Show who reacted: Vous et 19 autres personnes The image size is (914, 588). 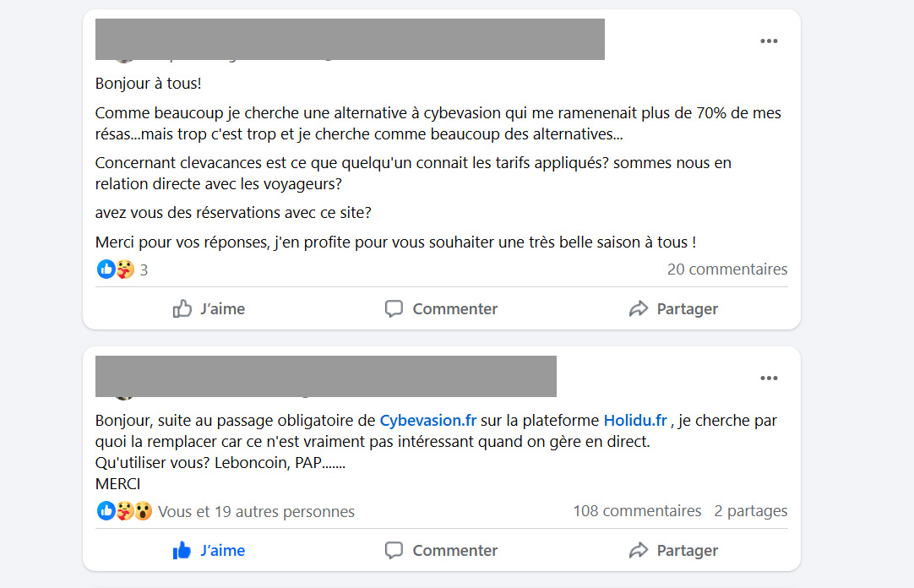coord(256,512)
